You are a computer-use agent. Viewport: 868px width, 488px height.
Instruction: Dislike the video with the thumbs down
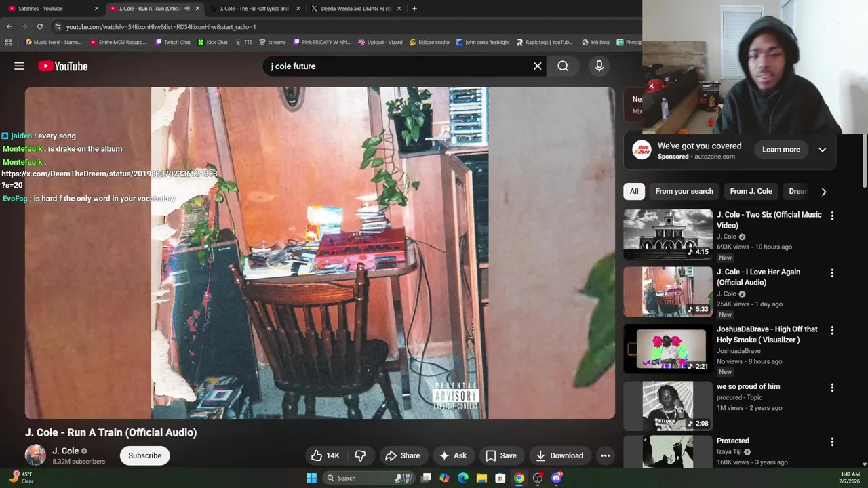360,455
